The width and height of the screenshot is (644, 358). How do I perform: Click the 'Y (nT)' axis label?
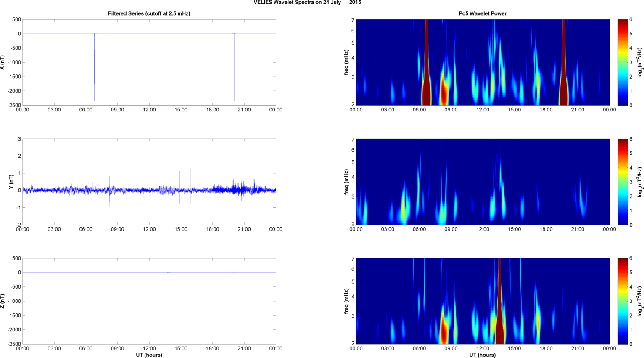pyautogui.click(x=12, y=182)
